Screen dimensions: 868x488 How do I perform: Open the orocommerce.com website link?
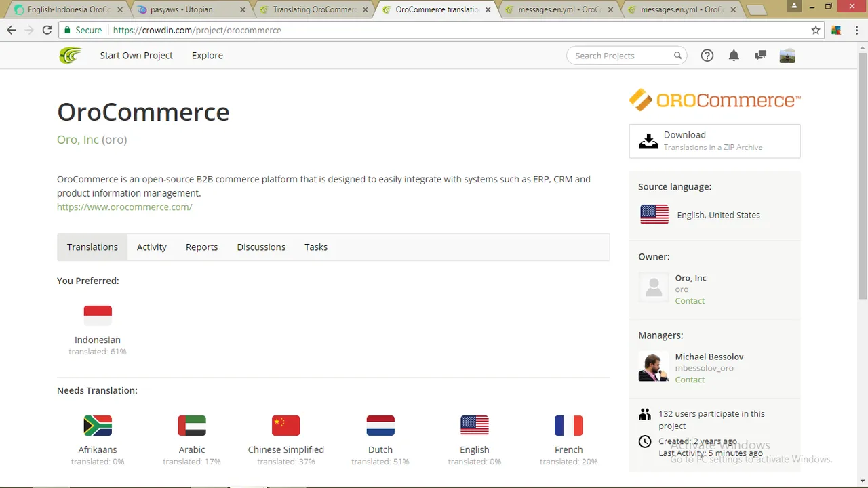pos(125,207)
